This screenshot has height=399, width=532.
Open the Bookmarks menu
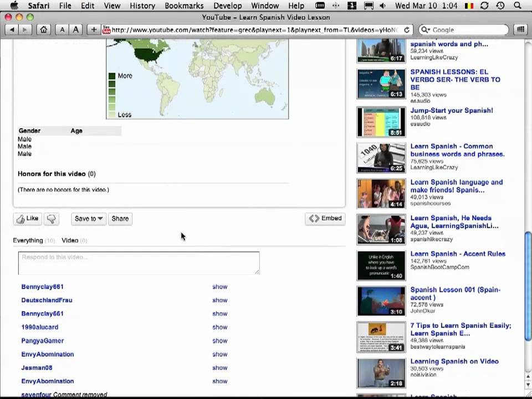184,6
